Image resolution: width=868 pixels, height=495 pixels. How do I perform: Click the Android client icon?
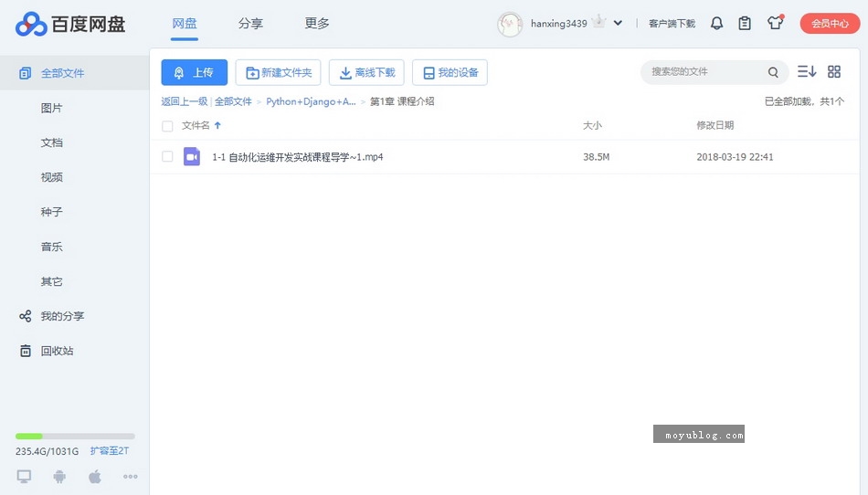point(59,476)
